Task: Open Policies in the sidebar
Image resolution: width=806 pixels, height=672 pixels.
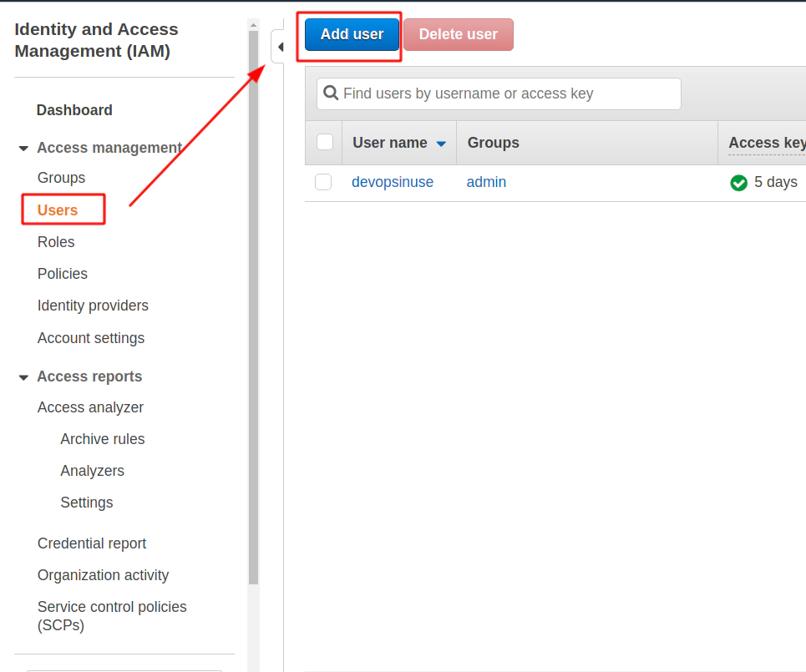Action: point(63,274)
